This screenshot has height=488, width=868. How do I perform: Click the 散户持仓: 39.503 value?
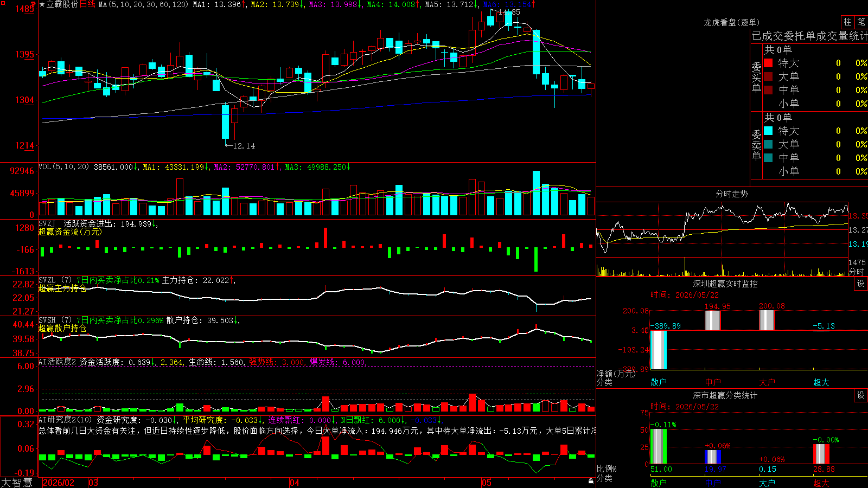(x=200, y=320)
